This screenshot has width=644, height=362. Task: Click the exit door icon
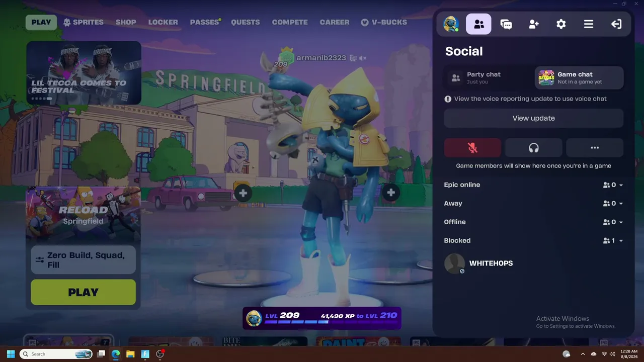click(616, 24)
